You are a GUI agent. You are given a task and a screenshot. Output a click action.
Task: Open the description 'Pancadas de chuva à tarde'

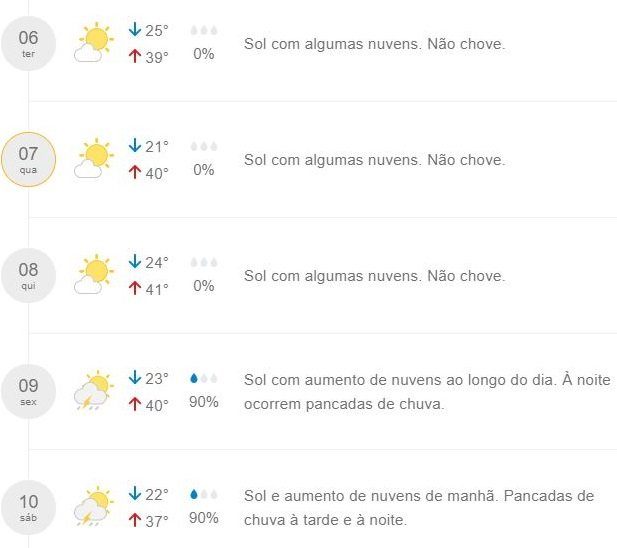(419, 508)
